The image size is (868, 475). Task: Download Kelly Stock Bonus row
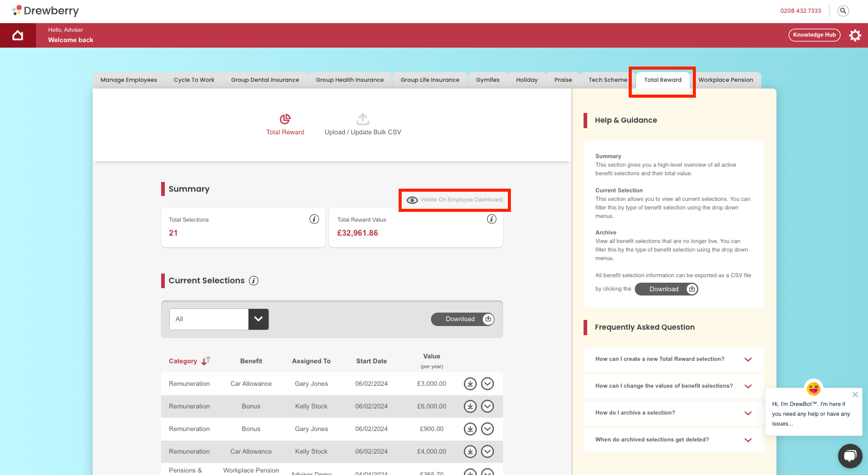click(x=470, y=407)
